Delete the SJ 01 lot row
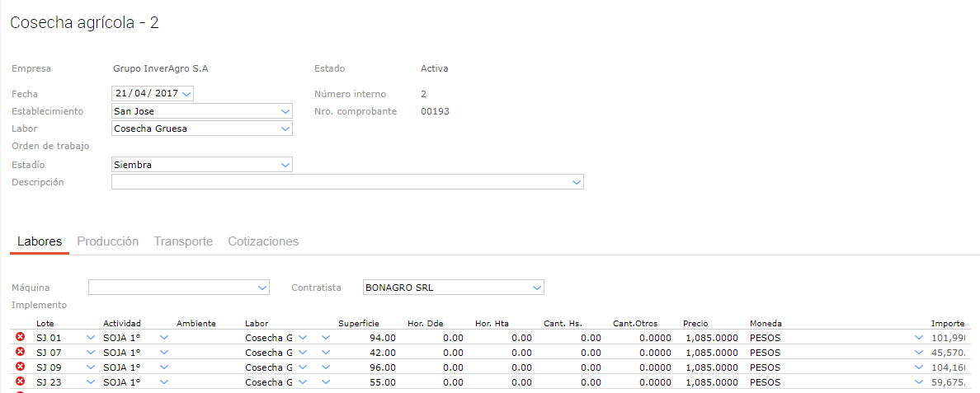This screenshot has height=393, width=980. 21,337
